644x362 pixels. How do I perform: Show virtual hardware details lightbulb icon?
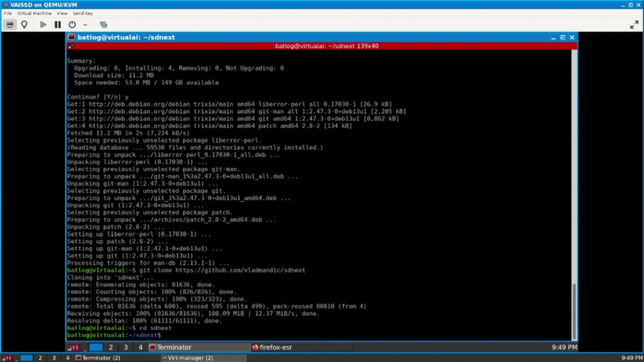click(24, 24)
